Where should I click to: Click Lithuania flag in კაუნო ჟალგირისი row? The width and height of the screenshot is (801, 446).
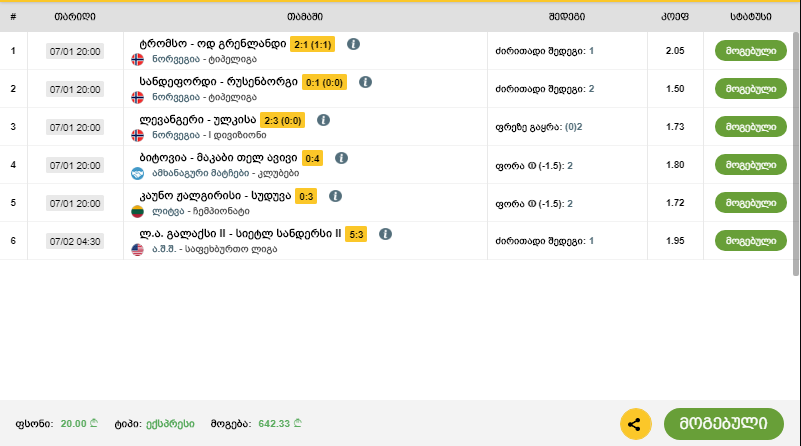tap(137, 211)
